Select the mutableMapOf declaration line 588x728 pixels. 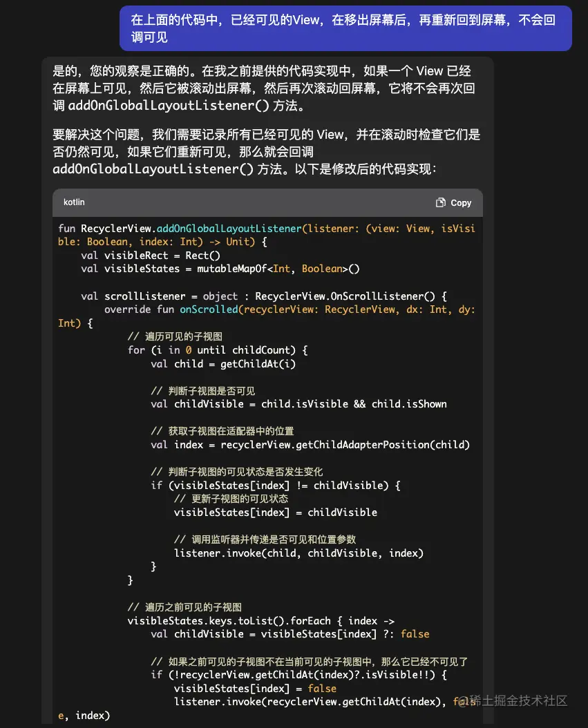pyautogui.click(x=221, y=269)
